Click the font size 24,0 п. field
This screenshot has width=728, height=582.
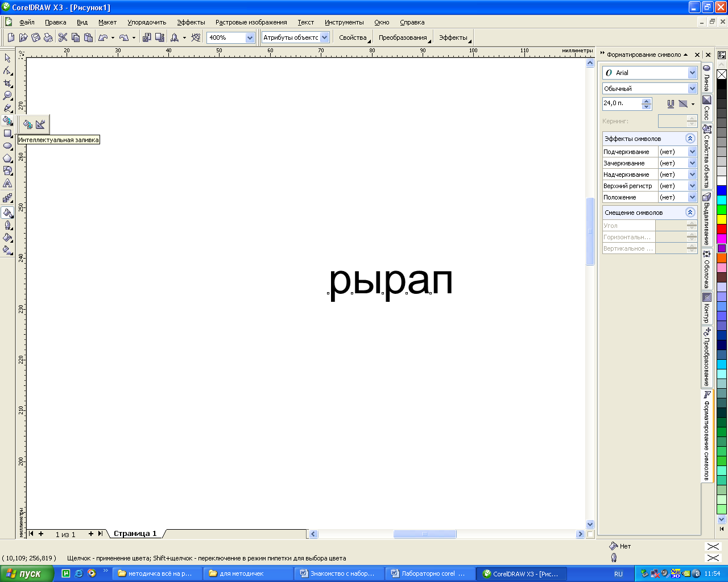[x=622, y=103]
